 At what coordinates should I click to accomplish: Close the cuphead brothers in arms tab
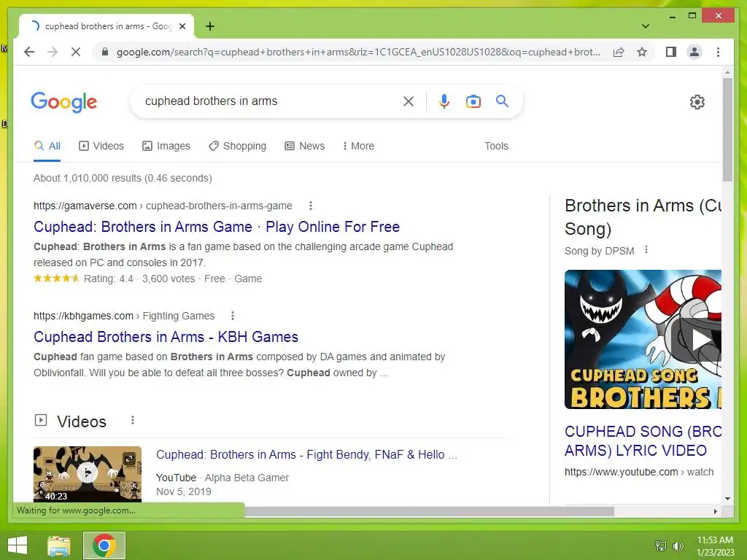(182, 26)
